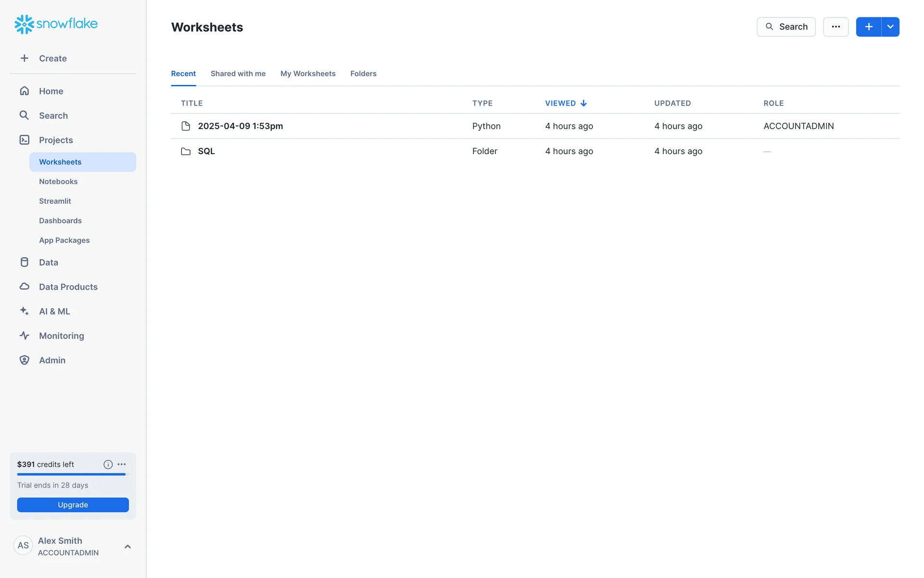This screenshot has height=578, width=924.
Task: Click the credits info circle icon
Action: click(108, 464)
